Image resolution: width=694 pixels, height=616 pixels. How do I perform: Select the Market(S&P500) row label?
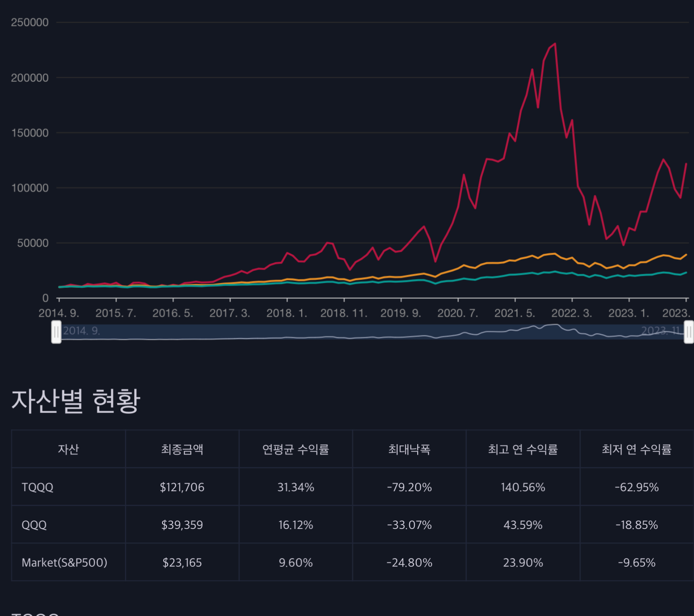pos(65,563)
